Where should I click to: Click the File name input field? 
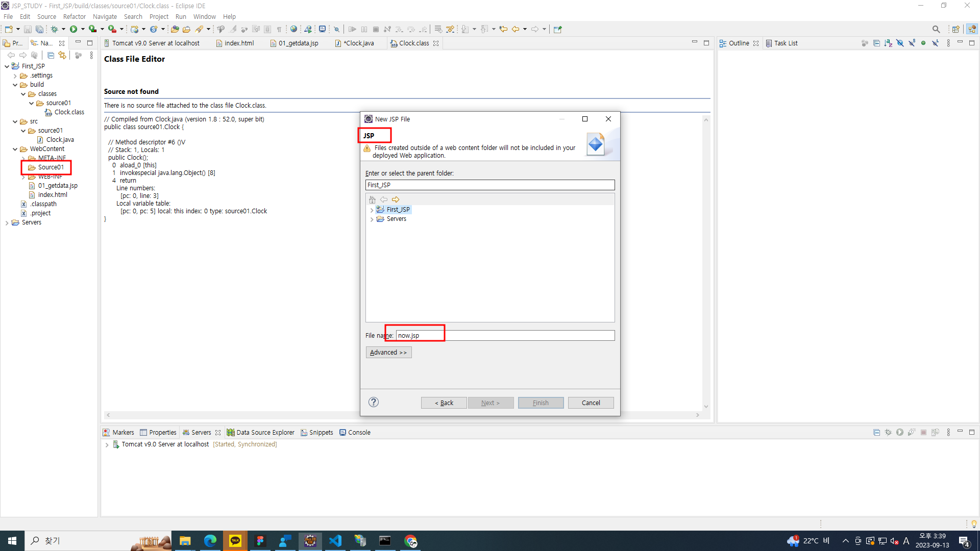click(505, 335)
